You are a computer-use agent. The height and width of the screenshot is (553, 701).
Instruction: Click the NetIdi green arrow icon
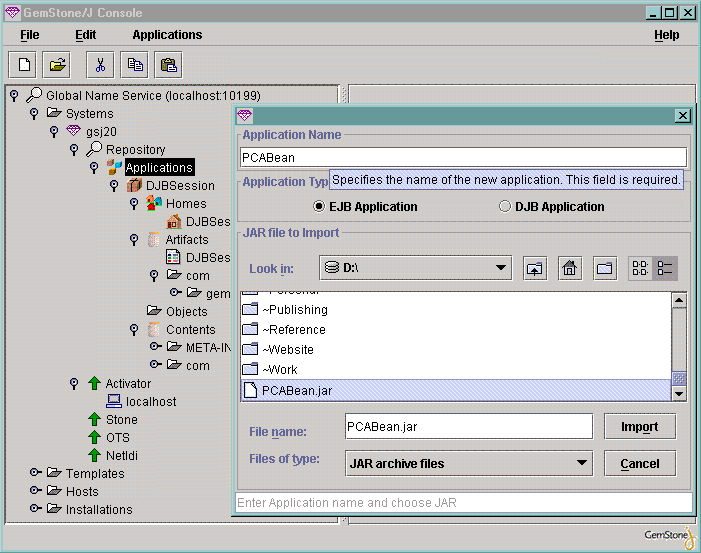coord(94,455)
